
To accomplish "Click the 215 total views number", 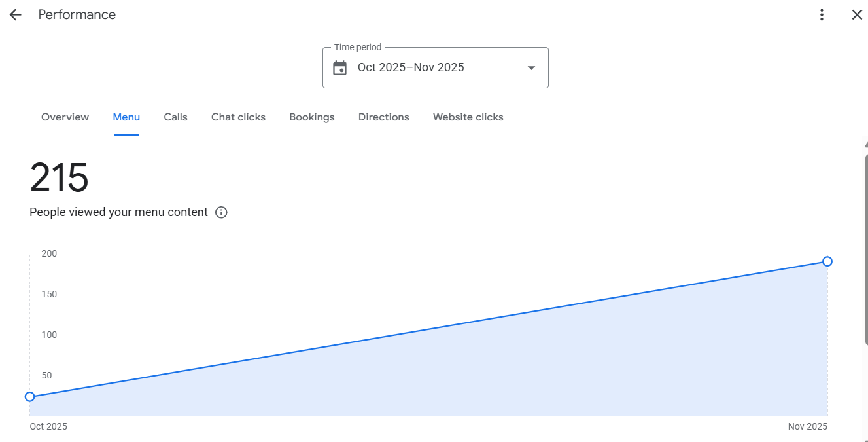I will coord(59,178).
